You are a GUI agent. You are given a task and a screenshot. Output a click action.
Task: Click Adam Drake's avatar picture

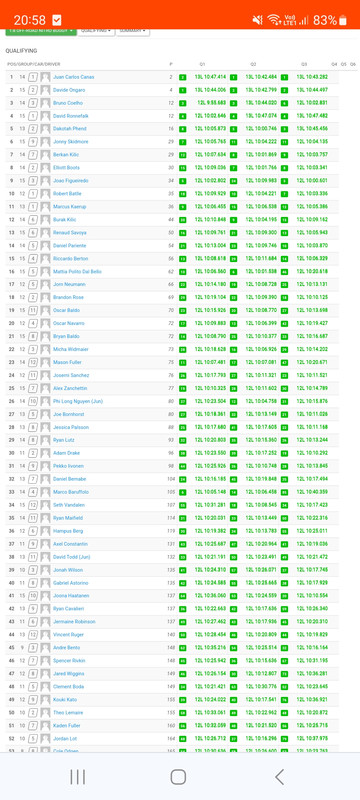(45, 453)
